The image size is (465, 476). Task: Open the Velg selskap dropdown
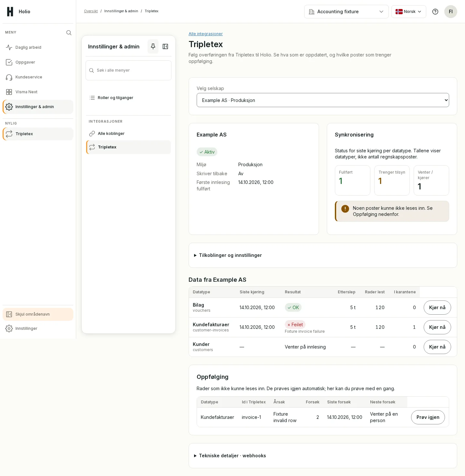[x=323, y=100]
